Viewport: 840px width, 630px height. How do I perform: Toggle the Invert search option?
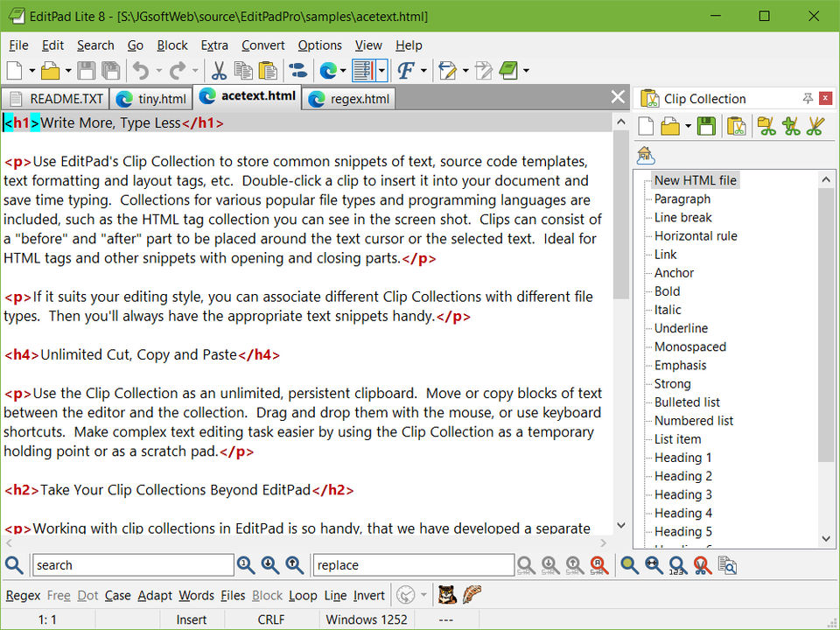tap(368, 596)
